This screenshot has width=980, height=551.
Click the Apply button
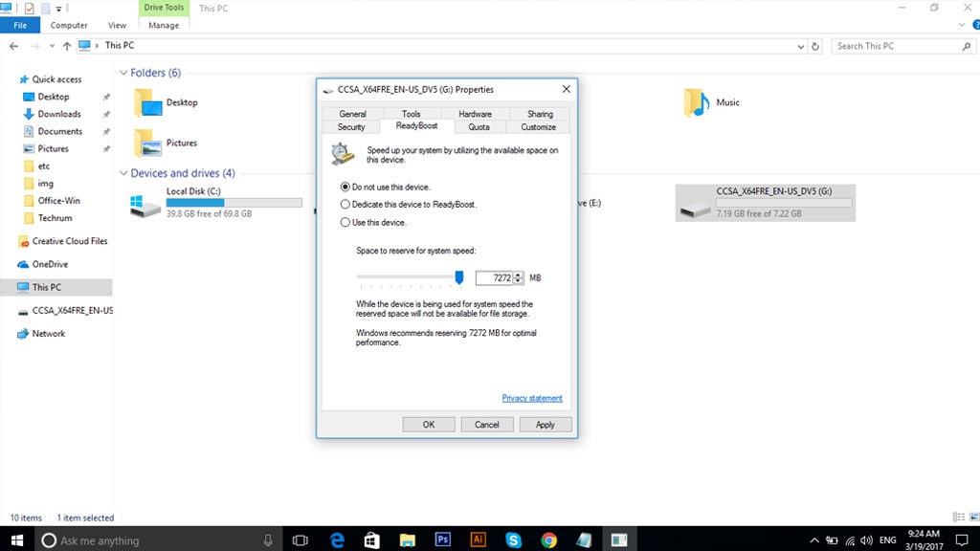point(545,425)
